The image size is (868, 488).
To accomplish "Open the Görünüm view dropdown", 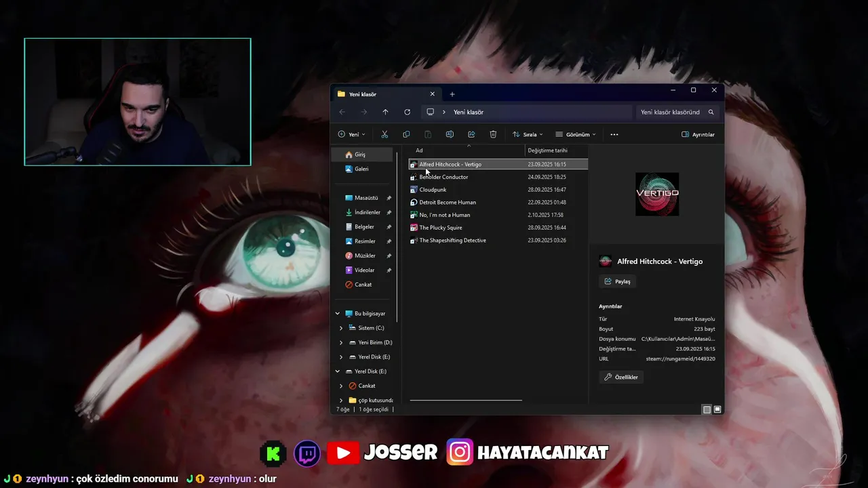I will coord(576,134).
